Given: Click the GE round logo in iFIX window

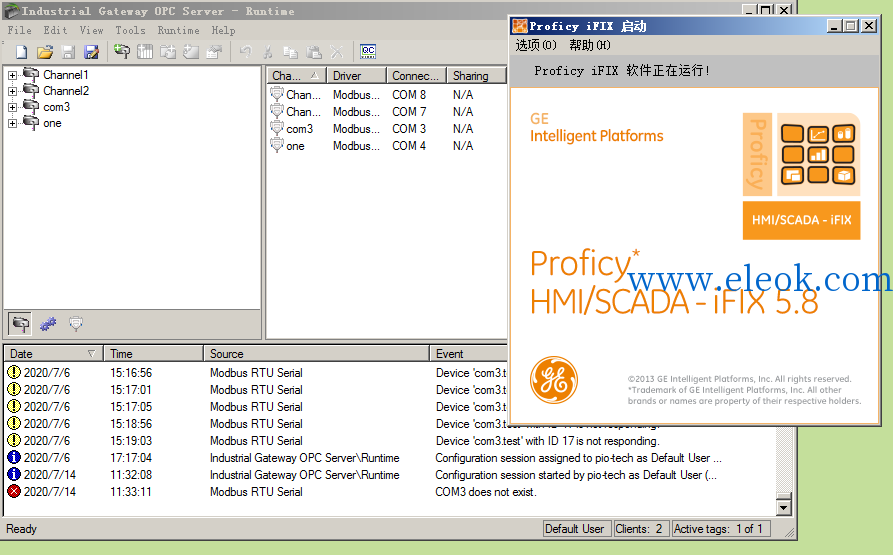Looking at the screenshot, I should (554, 380).
